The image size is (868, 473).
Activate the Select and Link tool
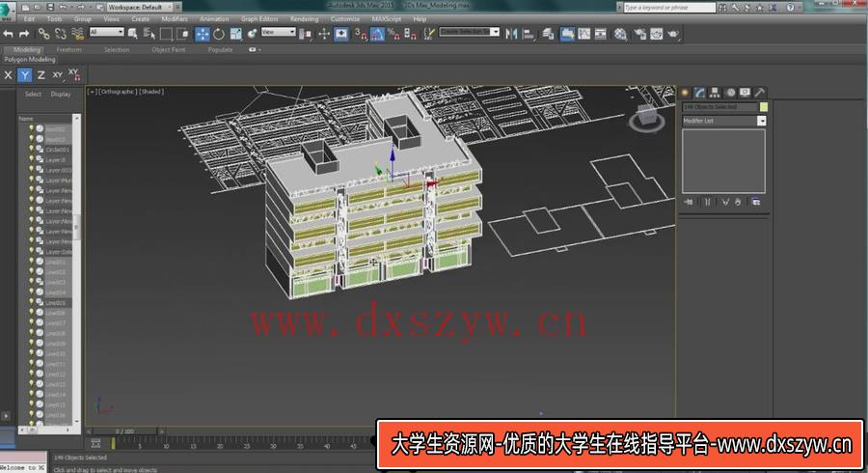[43, 35]
